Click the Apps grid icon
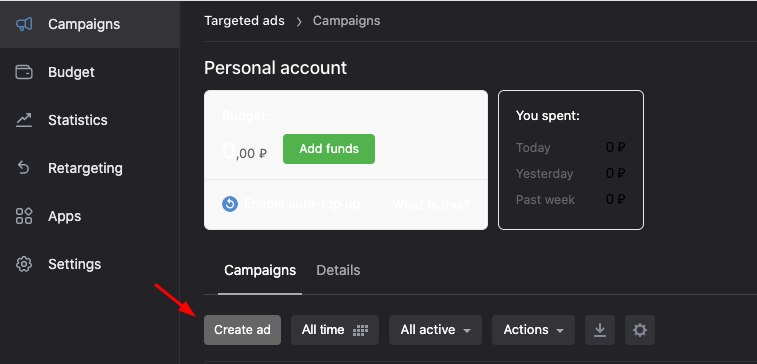The image size is (757, 364). click(24, 216)
